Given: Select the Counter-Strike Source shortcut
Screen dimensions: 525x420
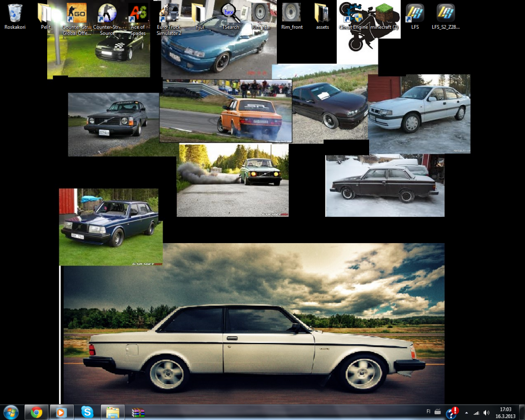Looking at the screenshot, I should [108, 19].
